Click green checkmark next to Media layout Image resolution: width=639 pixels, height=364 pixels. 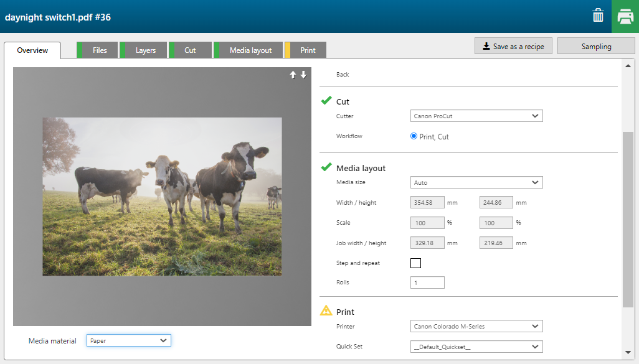pos(326,167)
